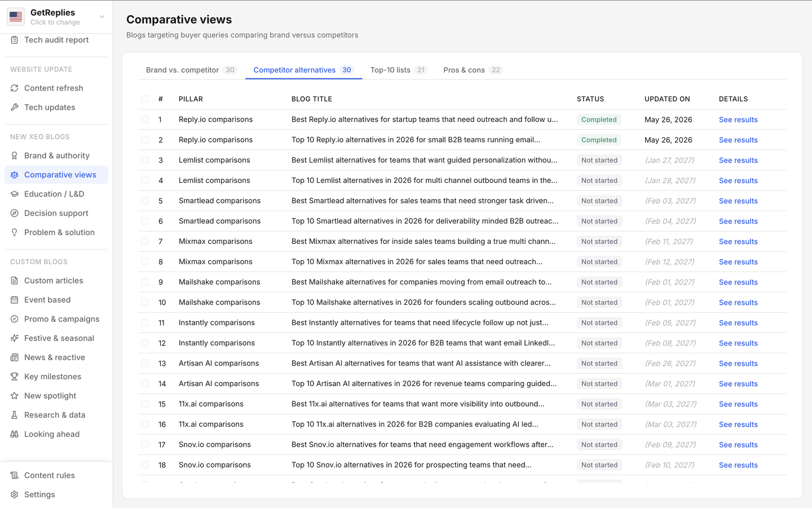This screenshot has width=812, height=508.
Task: Click the US flag workspace icon
Action: (x=16, y=17)
